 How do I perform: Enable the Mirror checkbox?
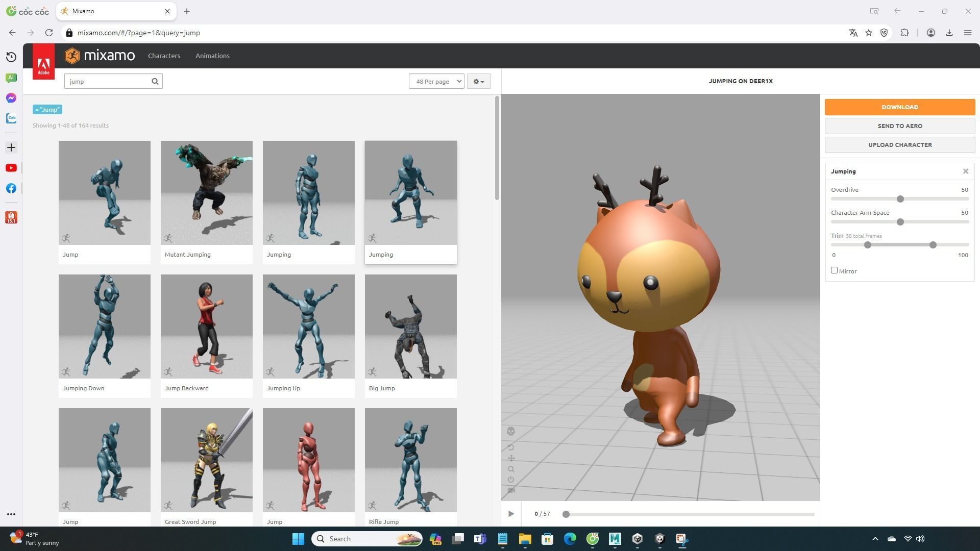coord(834,270)
